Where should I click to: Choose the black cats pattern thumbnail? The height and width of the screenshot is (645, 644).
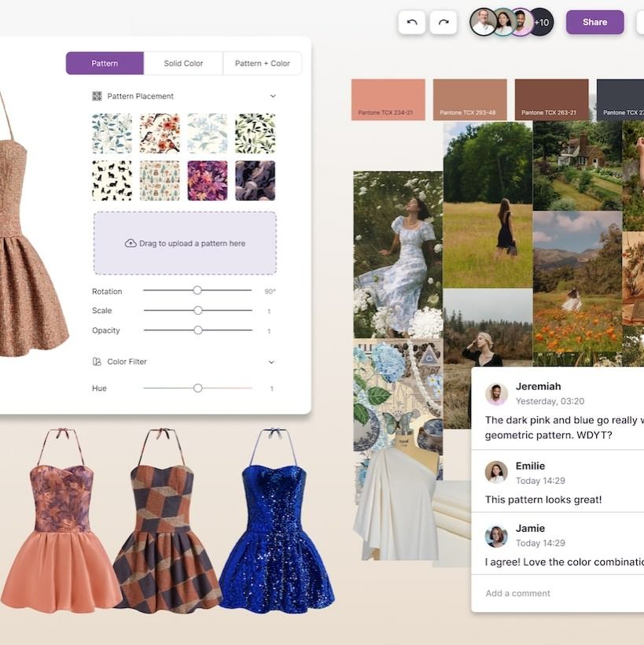[x=112, y=181]
